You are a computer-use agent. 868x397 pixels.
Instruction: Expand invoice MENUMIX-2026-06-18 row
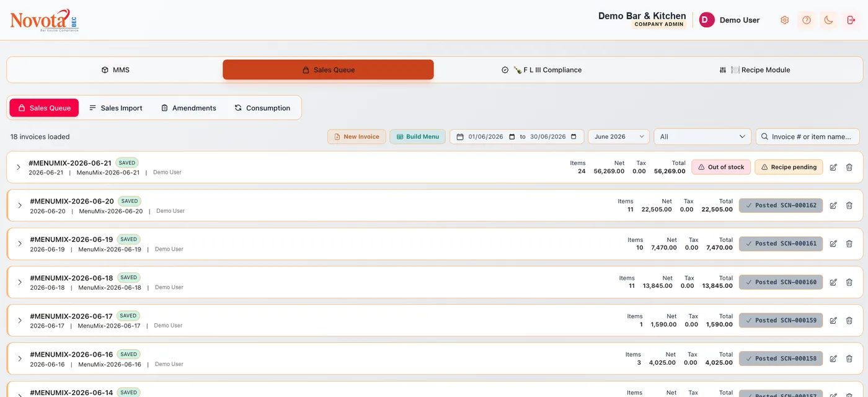(x=20, y=282)
